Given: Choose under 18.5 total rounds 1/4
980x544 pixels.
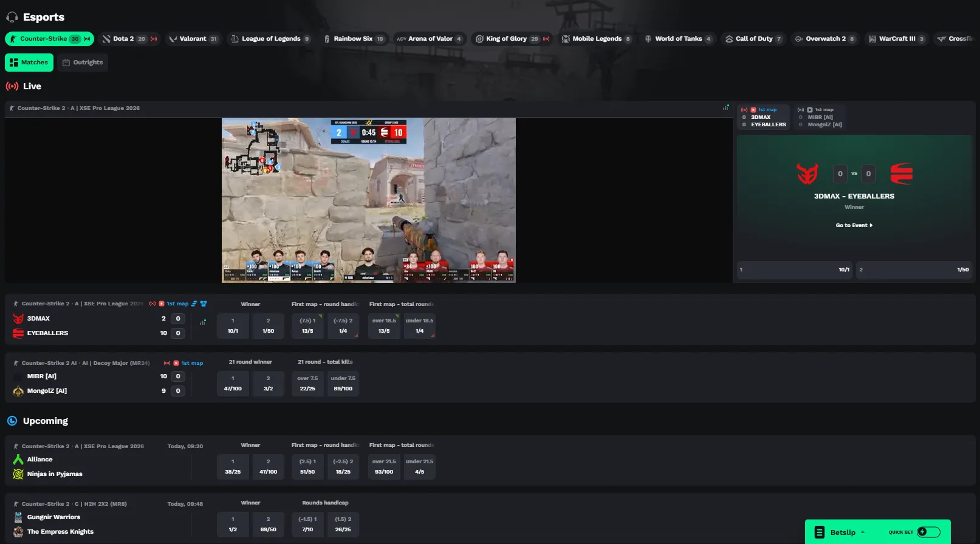Looking at the screenshot, I should [x=419, y=326].
